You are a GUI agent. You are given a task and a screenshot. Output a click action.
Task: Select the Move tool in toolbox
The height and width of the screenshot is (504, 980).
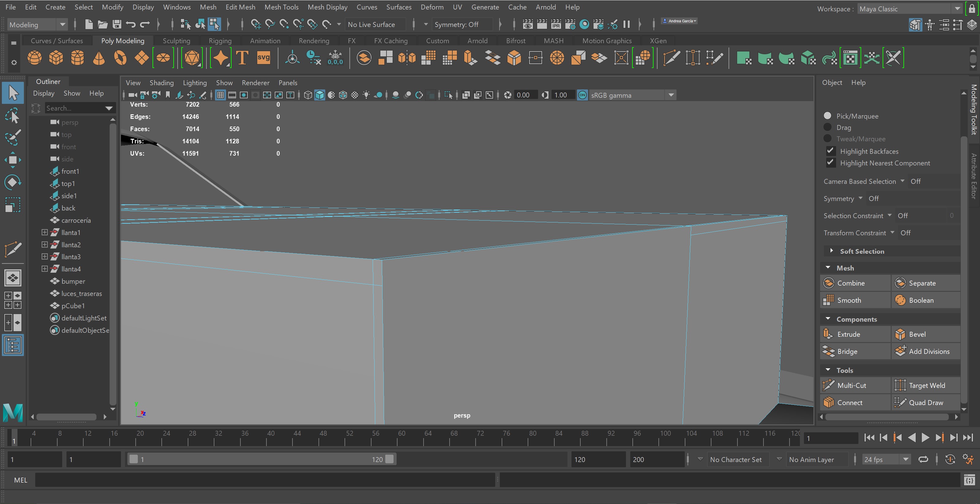13,160
